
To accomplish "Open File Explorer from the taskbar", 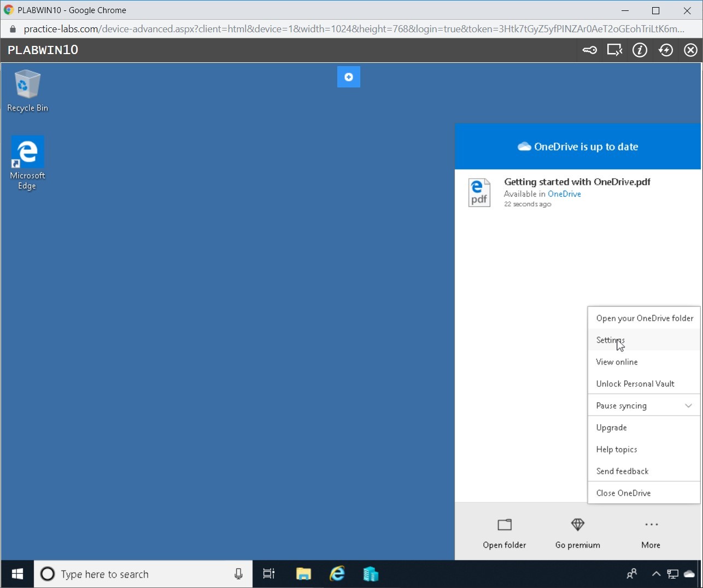I will (303, 574).
